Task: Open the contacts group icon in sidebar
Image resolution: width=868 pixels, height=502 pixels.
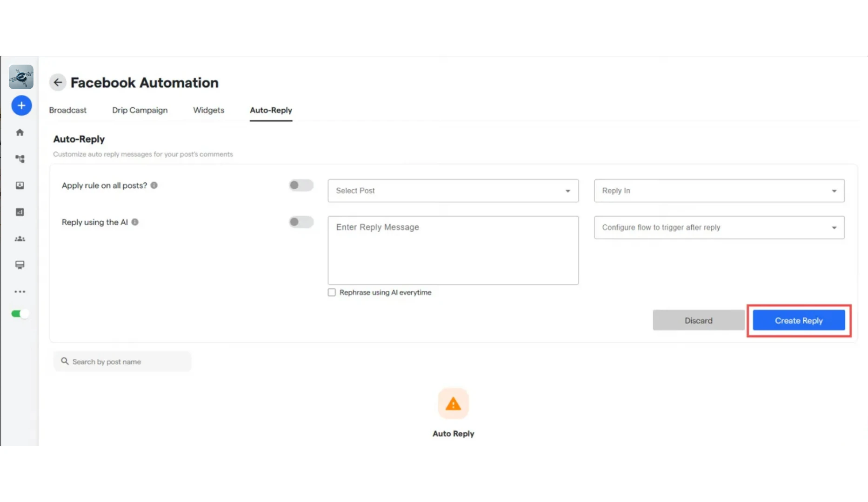Action: (x=20, y=238)
